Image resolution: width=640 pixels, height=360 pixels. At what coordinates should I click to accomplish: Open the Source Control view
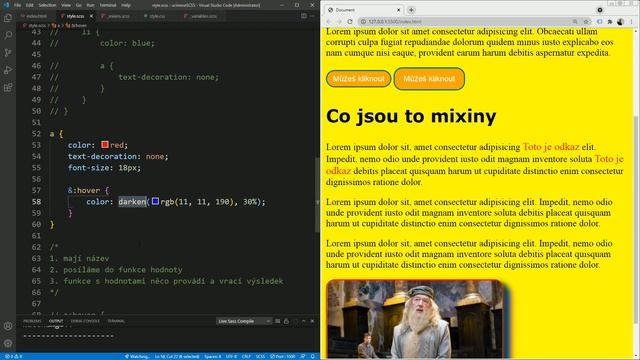point(8,53)
